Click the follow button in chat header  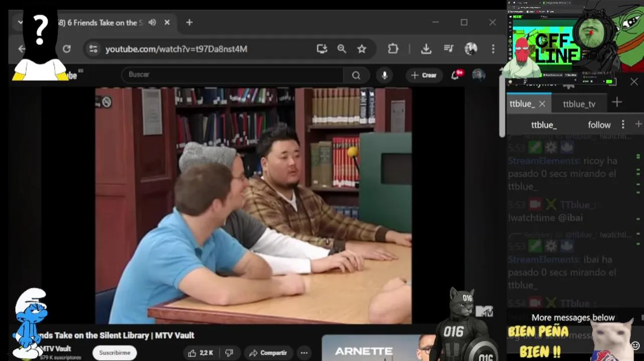click(599, 125)
